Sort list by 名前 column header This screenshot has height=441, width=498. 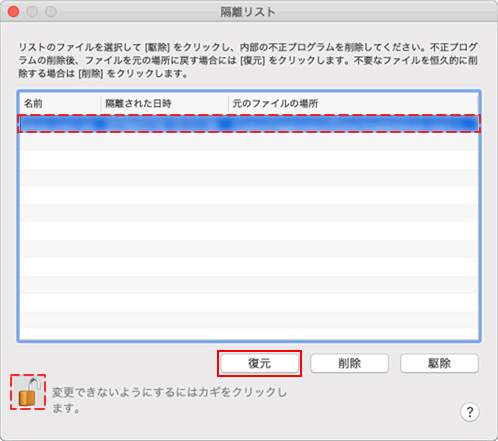(x=60, y=104)
